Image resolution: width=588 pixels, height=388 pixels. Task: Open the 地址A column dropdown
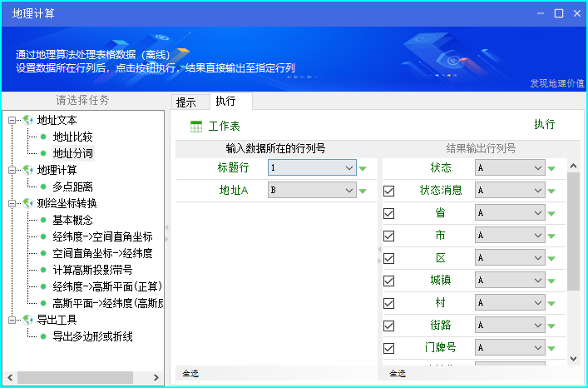312,190
